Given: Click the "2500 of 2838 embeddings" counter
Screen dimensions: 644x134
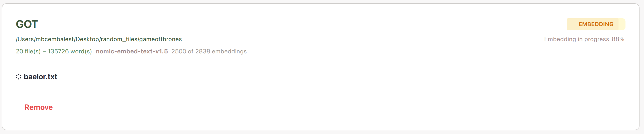Looking at the screenshot, I should click(x=209, y=51).
